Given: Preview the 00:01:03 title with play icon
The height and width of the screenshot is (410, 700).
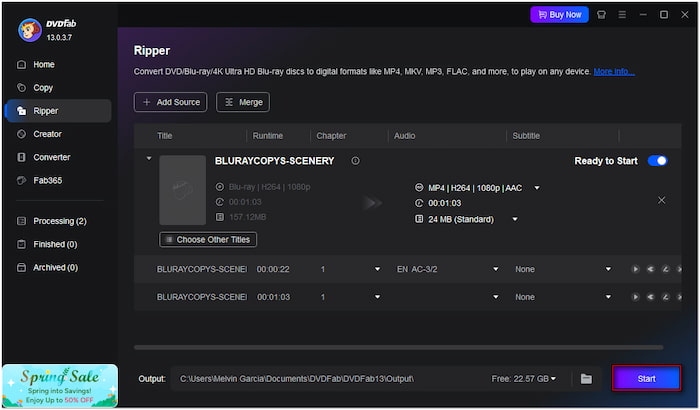Looking at the screenshot, I should pyautogui.click(x=635, y=297).
